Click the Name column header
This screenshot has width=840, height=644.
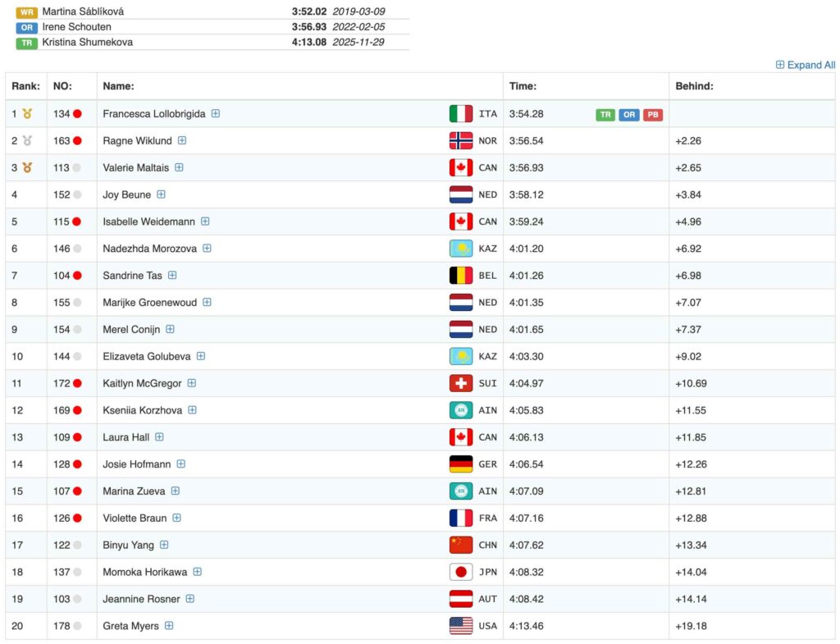pyautogui.click(x=118, y=86)
